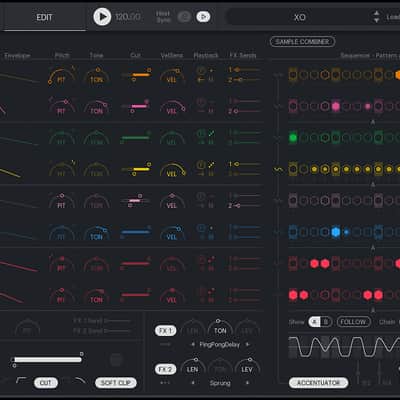Toggle the lit green first sequencer step

[x=293, y=138]
